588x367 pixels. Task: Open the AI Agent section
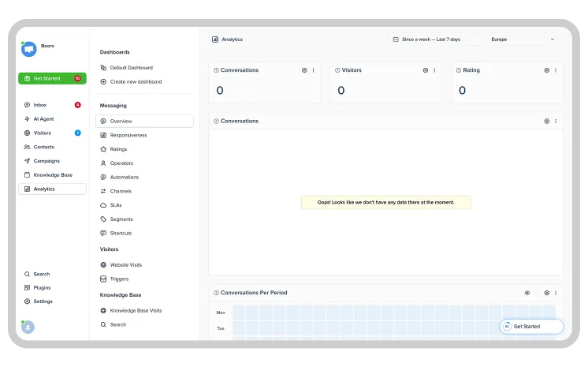(52, 119)
